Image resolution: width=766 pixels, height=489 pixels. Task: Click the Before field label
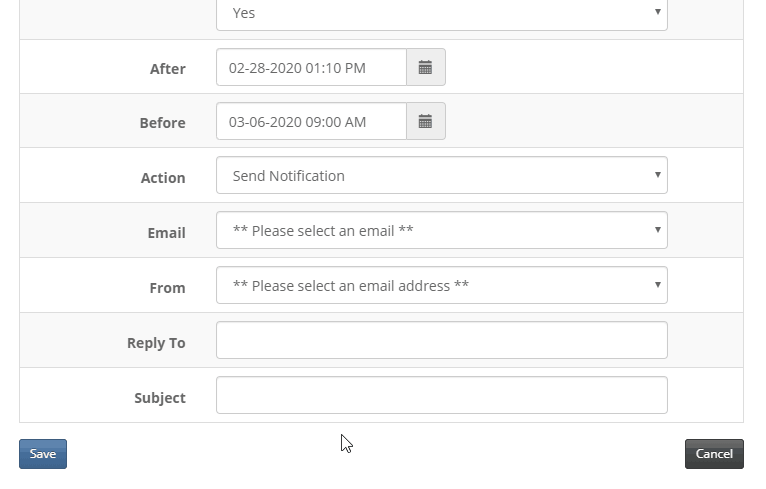pos(162,123)
